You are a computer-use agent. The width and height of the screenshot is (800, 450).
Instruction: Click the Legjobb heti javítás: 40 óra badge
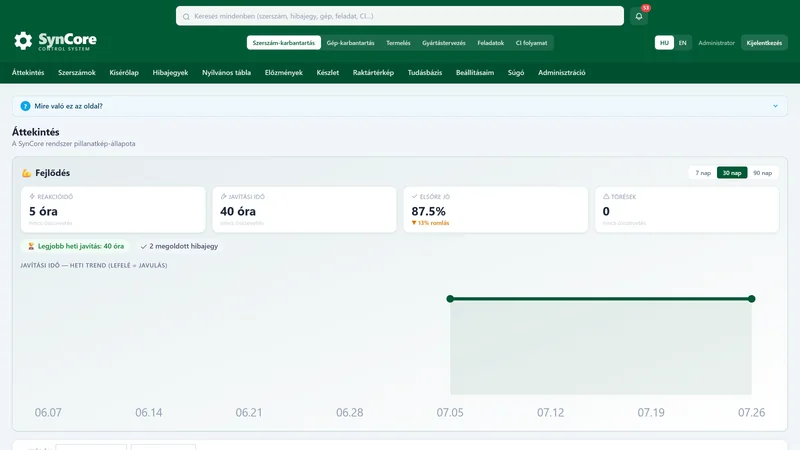click(76, 246)
